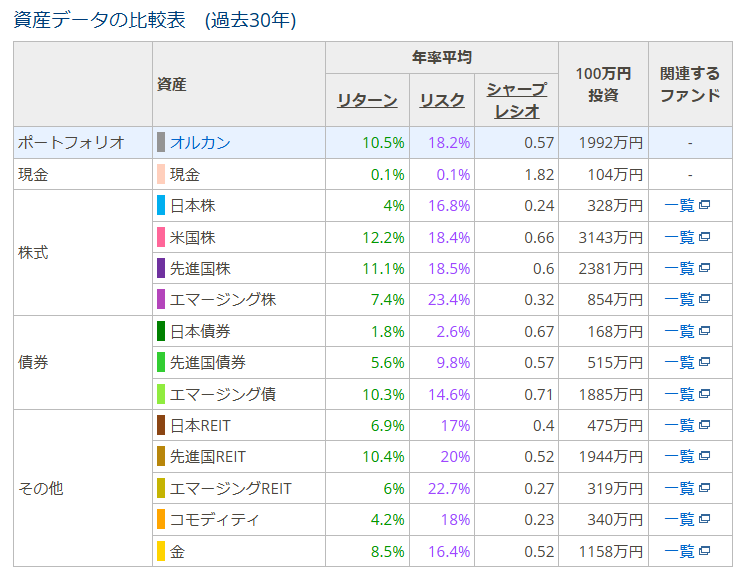Viewport: 748px width, 578px height.
Task: Open the 一覧 link for 米国株
Action: (680, 237)
